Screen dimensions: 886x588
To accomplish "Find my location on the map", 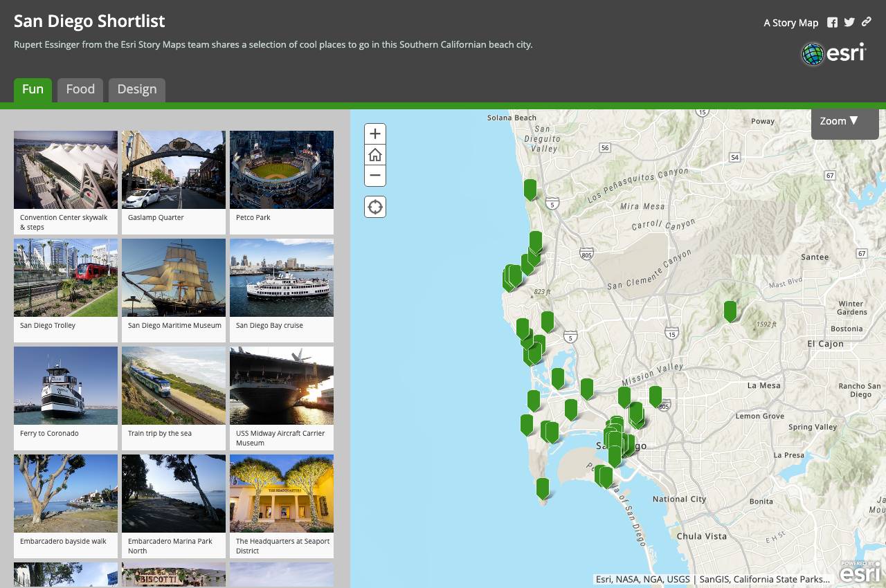I will [375, 207].
